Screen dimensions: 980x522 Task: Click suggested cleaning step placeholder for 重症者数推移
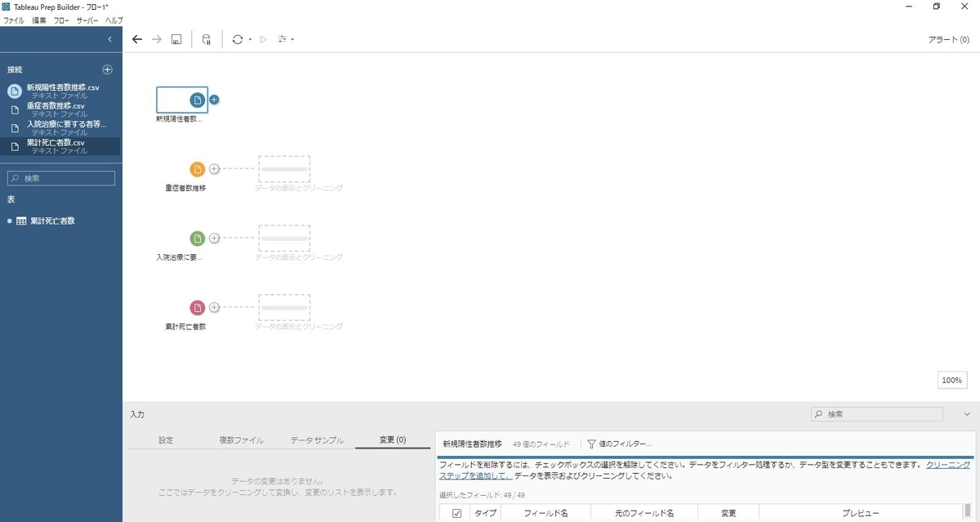pos(285,169)
